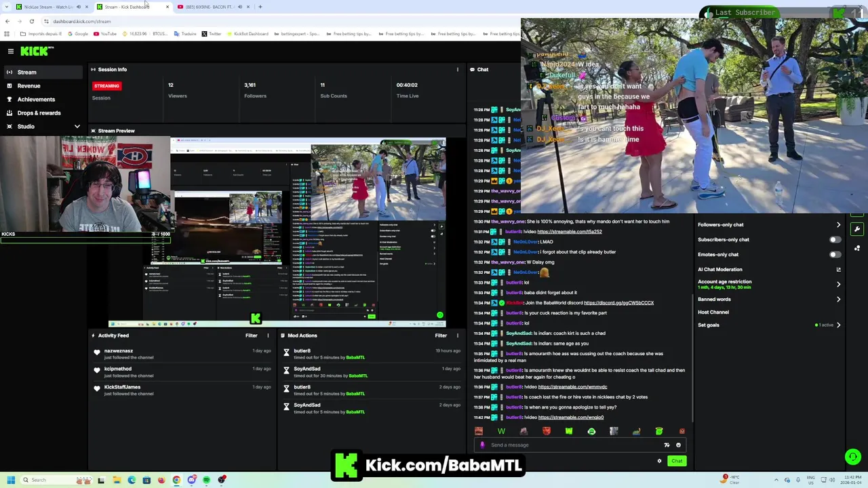This screenshot has height=488, width=868.
Task: Open KickBot Dashboard bookmark
Action: pyautogui.click(x=247, y=34)
